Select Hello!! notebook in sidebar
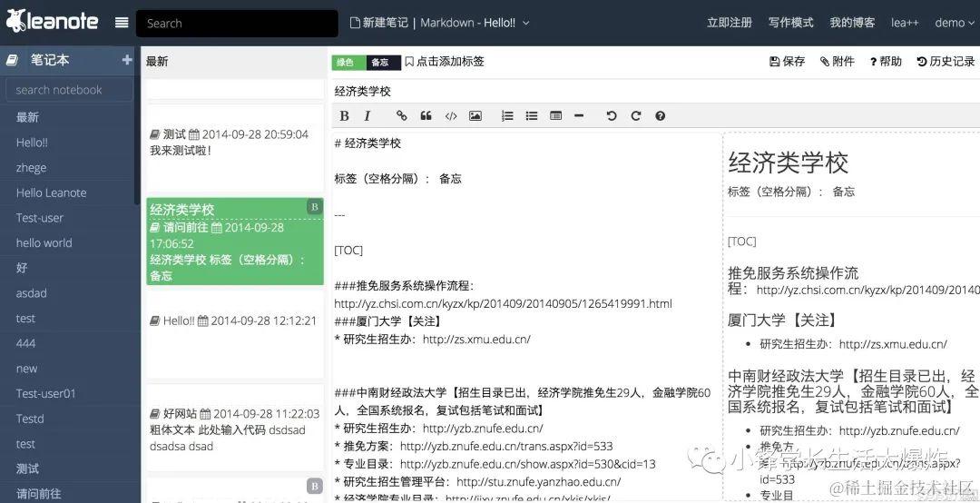 coord(32,142)
